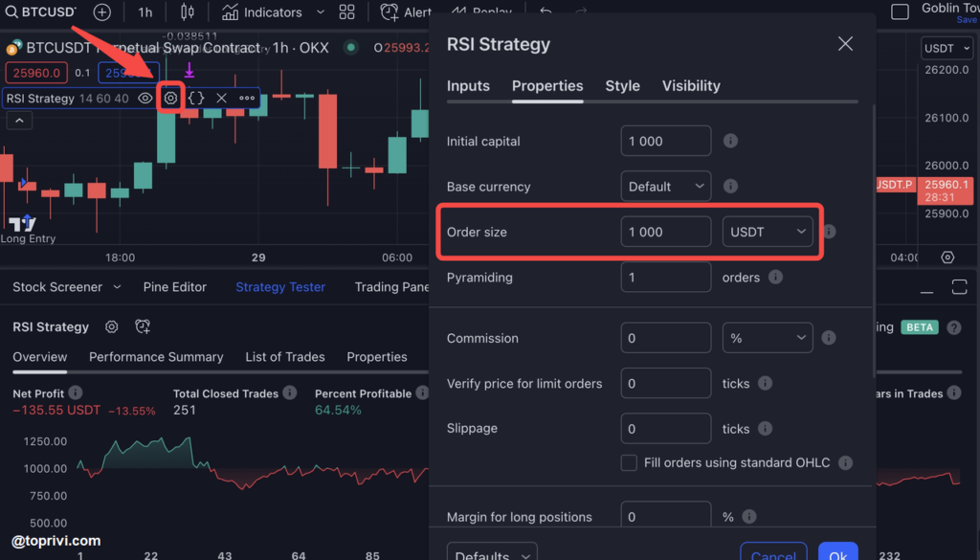Create an Alert from the toolbar
The image size is (980, 560).
(406, 11)
